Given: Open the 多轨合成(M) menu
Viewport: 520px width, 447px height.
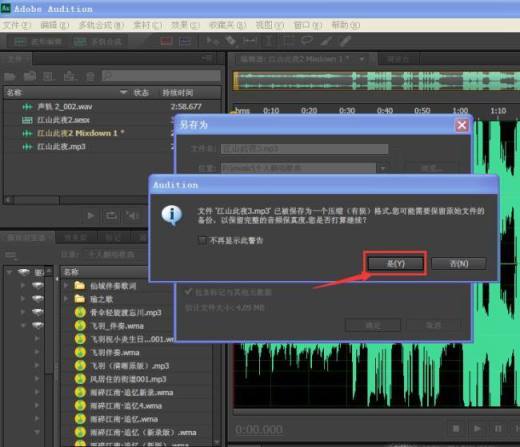Looking at the screenshot, I should pos(101,25).
